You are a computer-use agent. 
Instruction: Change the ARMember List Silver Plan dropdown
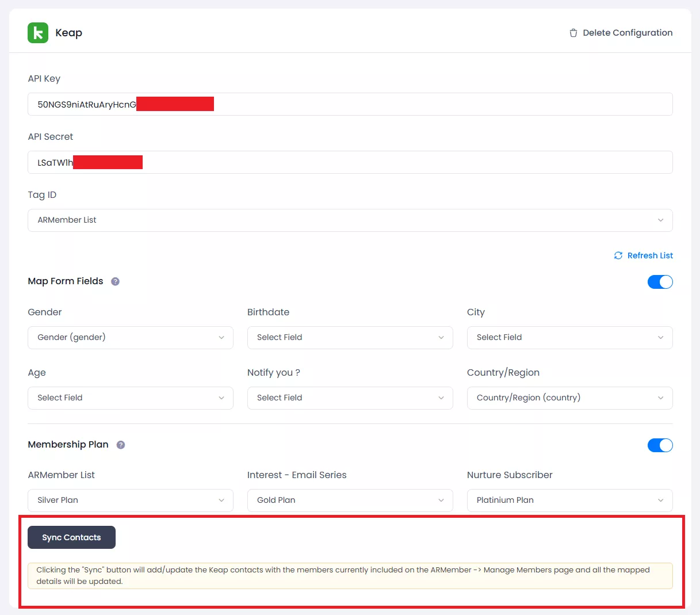130,501
